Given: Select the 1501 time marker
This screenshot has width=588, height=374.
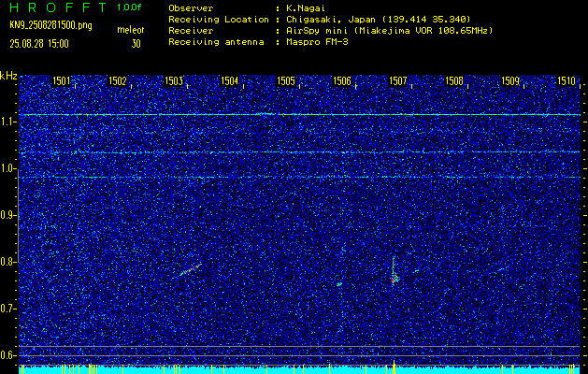Looking at the screenshot, I should click(x=61, y=81).
